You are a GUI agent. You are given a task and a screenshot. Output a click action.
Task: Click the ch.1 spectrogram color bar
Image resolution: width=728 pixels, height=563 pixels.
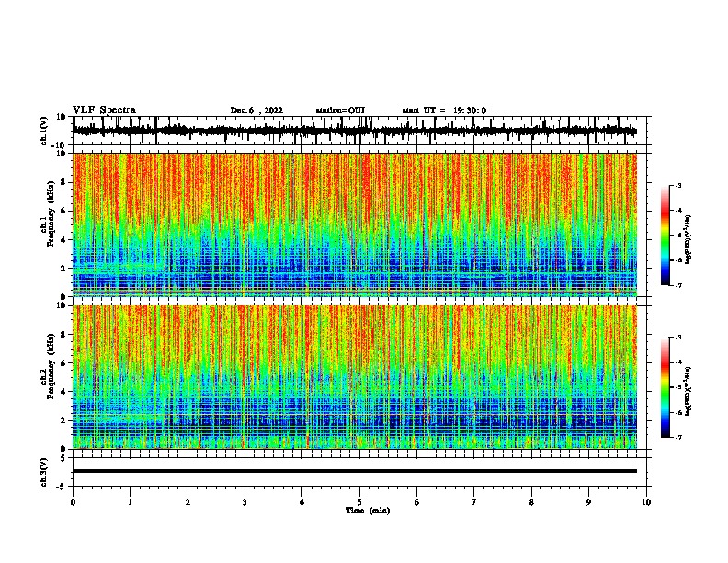click(665, 236)
